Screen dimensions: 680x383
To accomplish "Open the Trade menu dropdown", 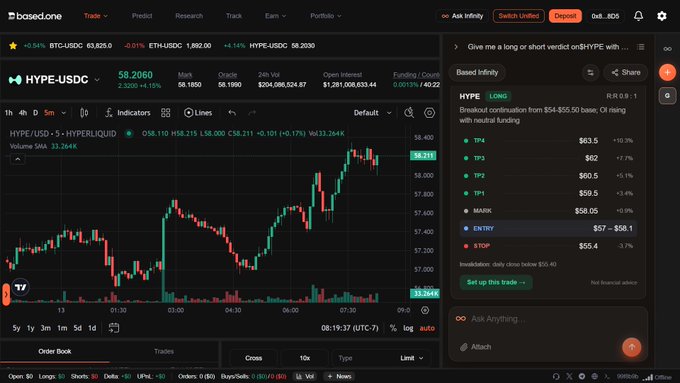I will pyautogui.click(x=96, y=16).
